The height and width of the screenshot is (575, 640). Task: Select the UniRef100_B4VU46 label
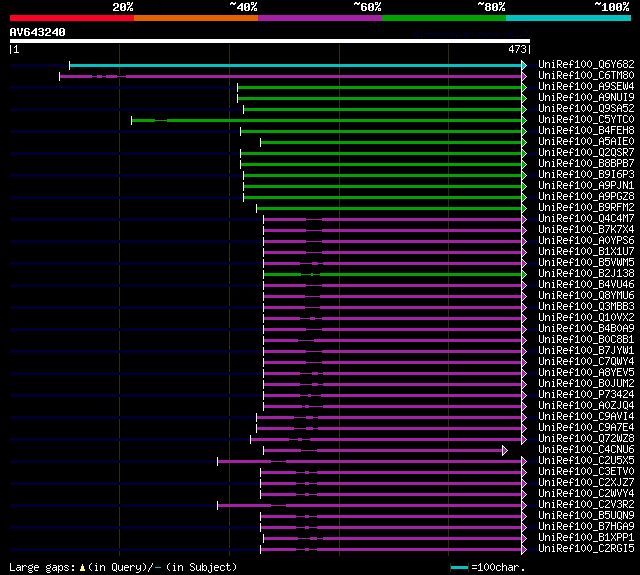coord(586,285)
